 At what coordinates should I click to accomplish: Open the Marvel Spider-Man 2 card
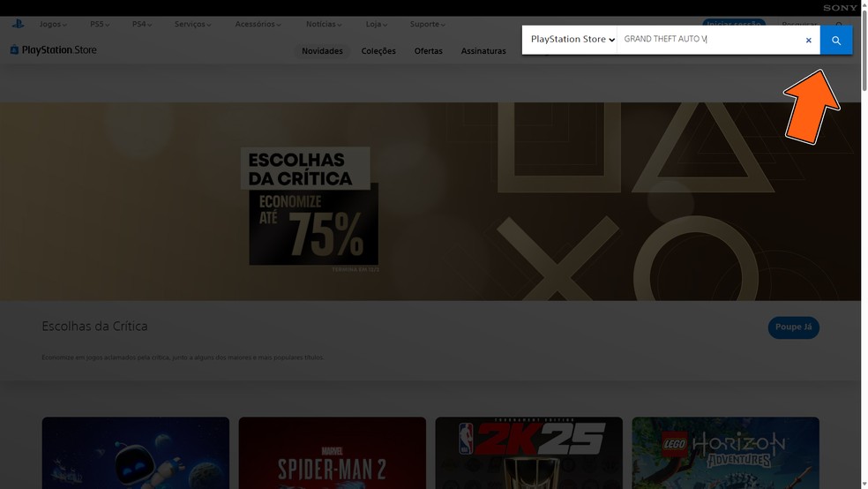[x=333, y=453]
